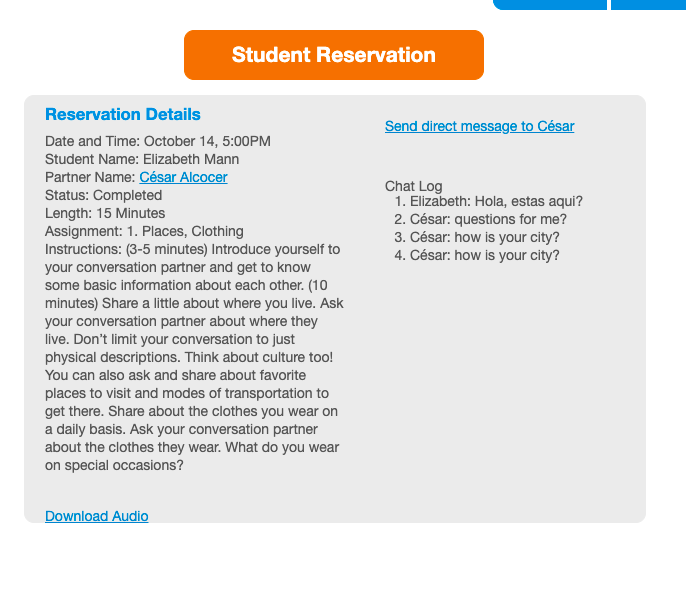Click the orange Student Reservation button
Viewport: 686px width, 590px height.
tap(333, 55)
